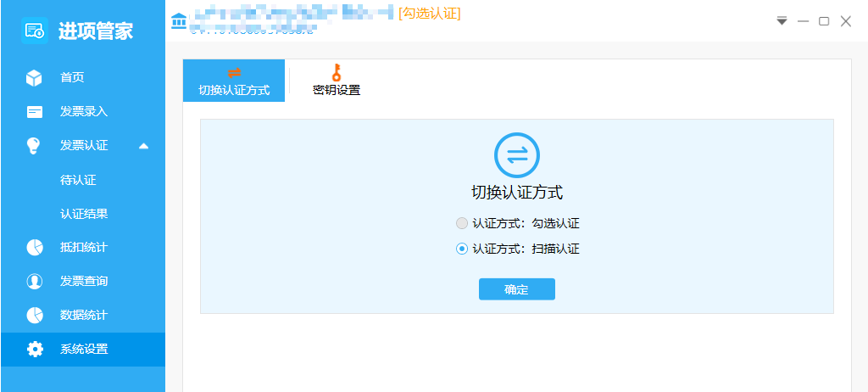Image resolution: width=868 pixels, height=392 pixels.
Task: Open 发票查询 menu item
Action: click(x=83, y=281)
